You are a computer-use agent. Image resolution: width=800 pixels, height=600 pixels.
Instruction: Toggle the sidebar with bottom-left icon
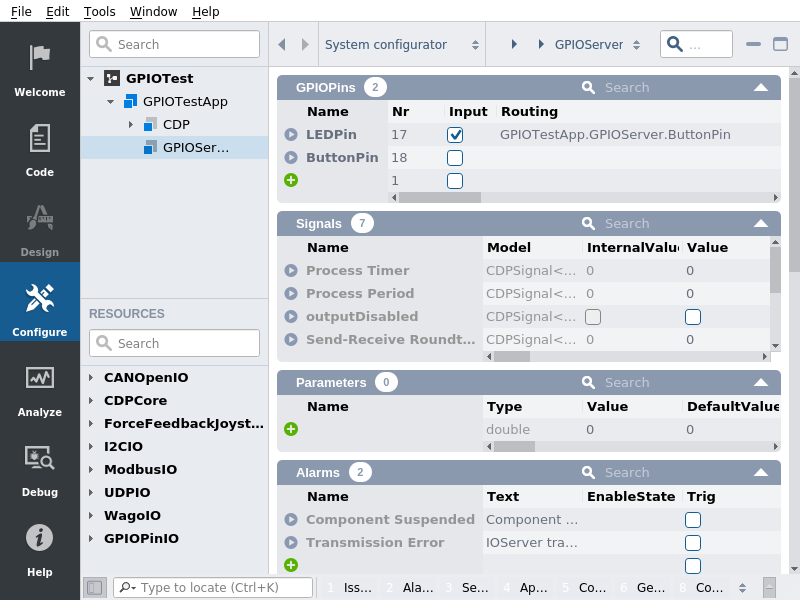point(94,588)
